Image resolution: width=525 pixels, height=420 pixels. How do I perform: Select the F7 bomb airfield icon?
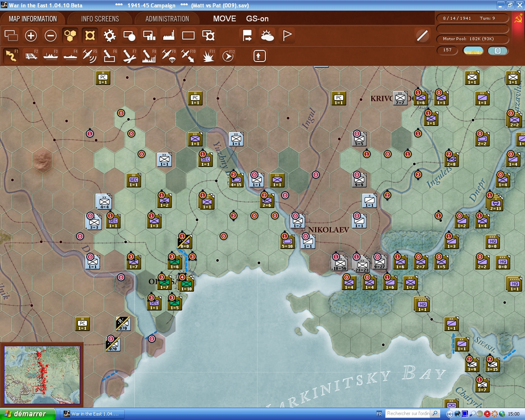[129, 56]
